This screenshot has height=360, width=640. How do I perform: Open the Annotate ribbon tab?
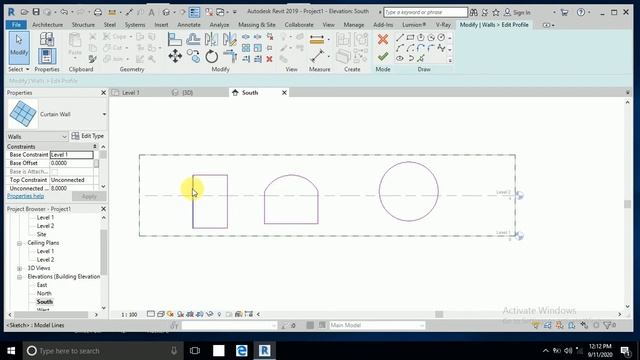[189, 25]
